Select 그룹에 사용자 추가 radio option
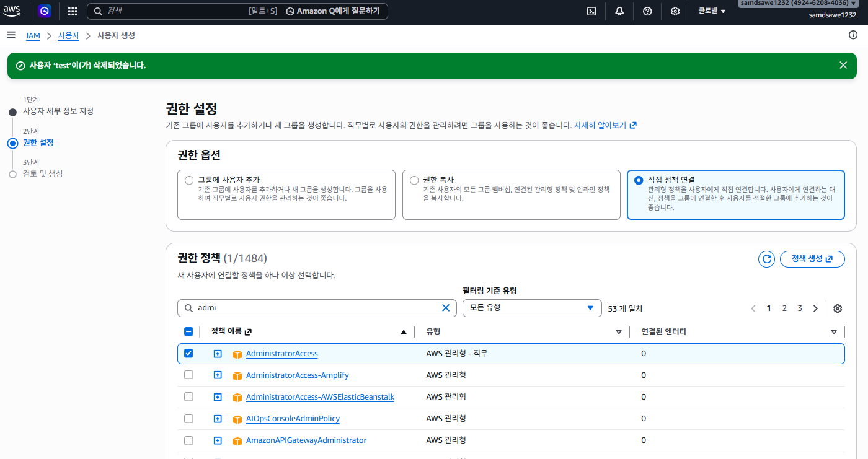Screen dimensions: 868x459 click(x=190, y=180)
